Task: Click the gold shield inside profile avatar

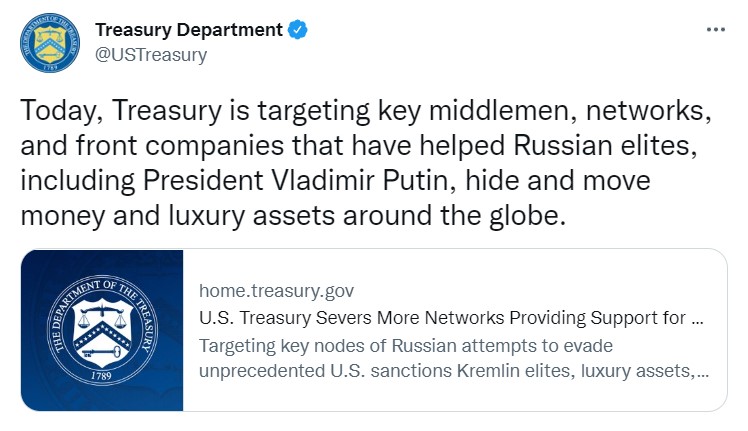Action: pyautogui.click(x=50, y=42)
